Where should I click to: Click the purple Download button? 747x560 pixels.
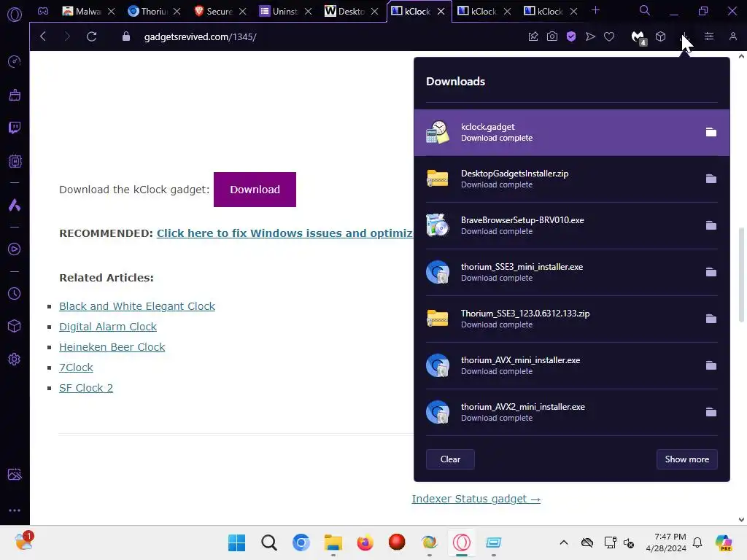click(x=255, y=190)
